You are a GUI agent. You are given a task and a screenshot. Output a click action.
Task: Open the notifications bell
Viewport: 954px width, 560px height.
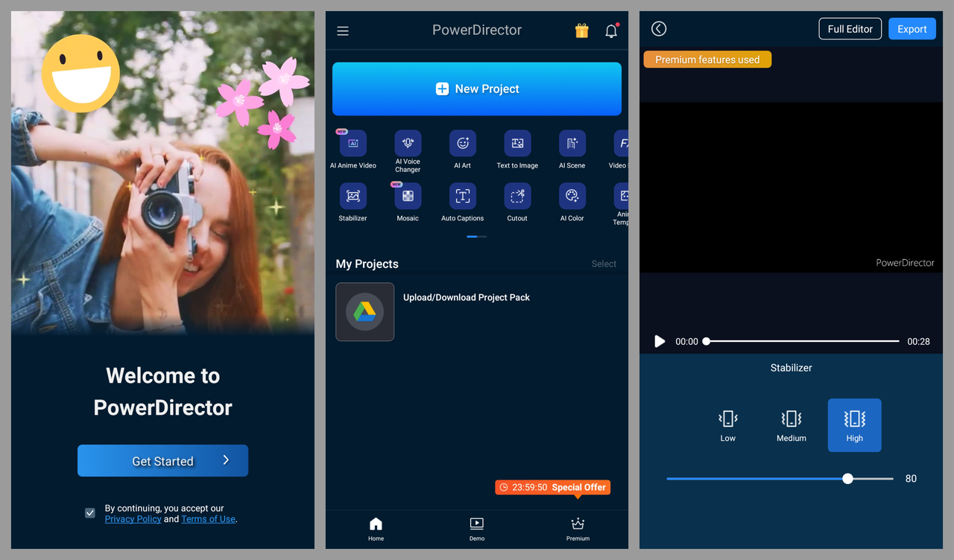point(610,31)
